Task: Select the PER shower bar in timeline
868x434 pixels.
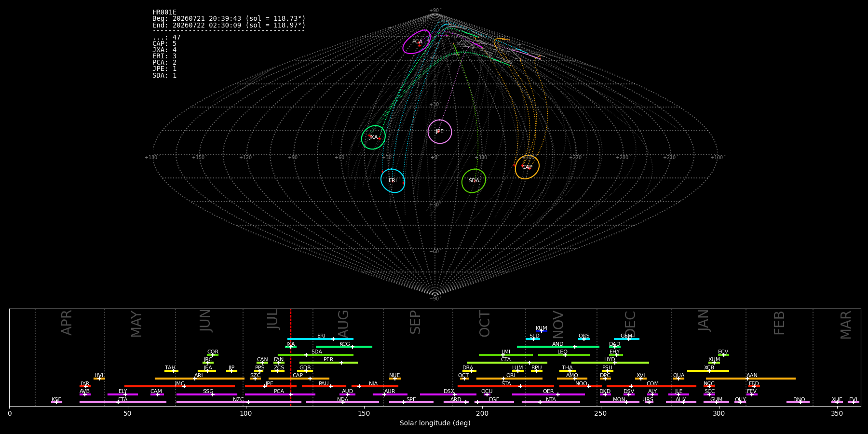Action: pyautogui.click(x=328, y=363)
